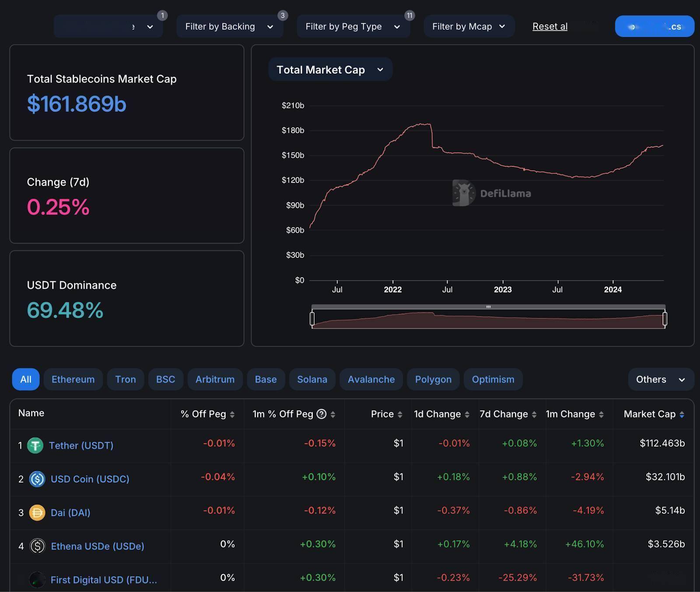Image resolution: width=700 pixels, height=592 pixels.
Task: Sort by Market Cap column arrows
Action: (x=682, y=414)
